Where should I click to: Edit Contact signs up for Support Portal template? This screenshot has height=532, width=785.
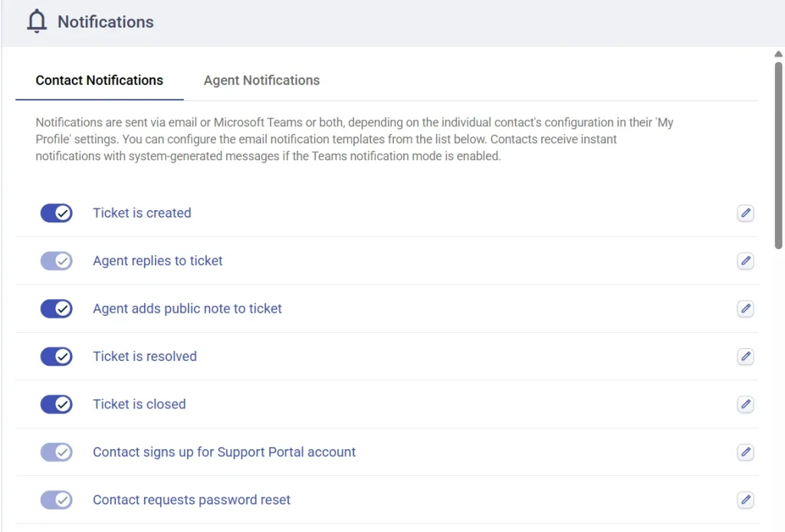[x=745, y=452]
